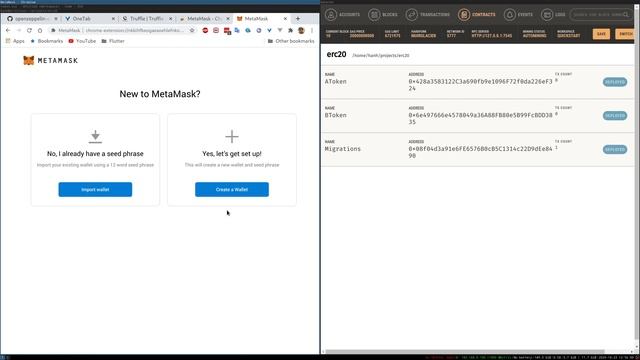This screenshot has height=360, width=640.
Task: Click the erc20 project title
Action: pyautogui.click(x=336, y=54)
